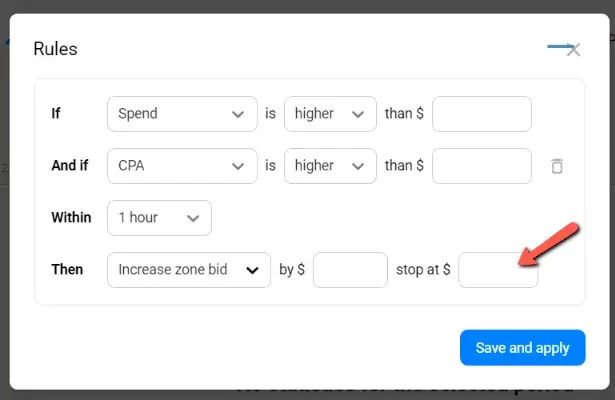Viewport: 615px width, 400px height.
Task: Click the chevron arrow in CPA dropdown
Action: 238,166
